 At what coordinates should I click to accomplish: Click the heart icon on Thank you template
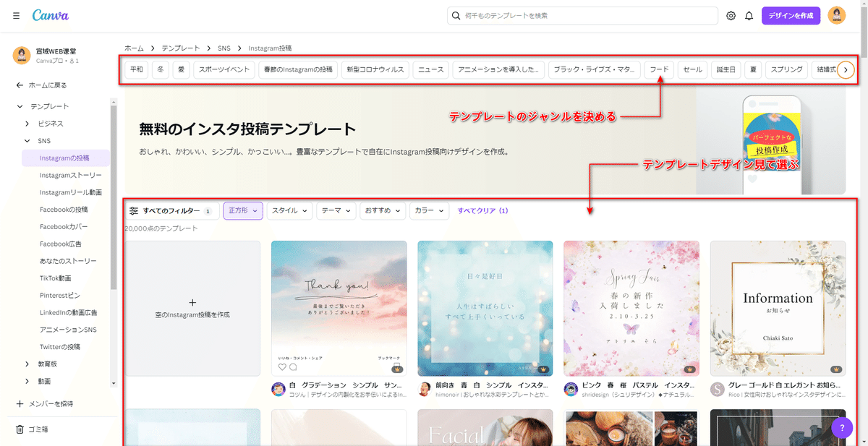(x=282, y=367)
